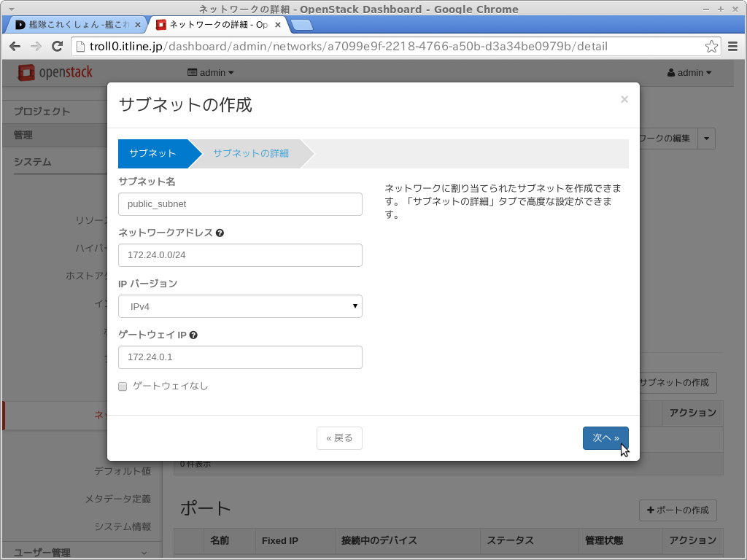Close the subnet creation dialog with X
The height and width of the screenshot is (560, 747).
point(624,100)
